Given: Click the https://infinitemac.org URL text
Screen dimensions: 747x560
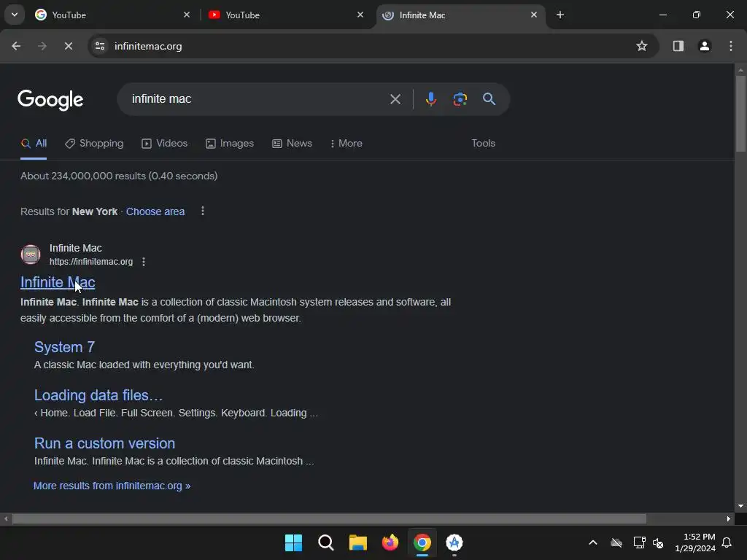Looking at the screenshot, I should [x=91, y=262].
